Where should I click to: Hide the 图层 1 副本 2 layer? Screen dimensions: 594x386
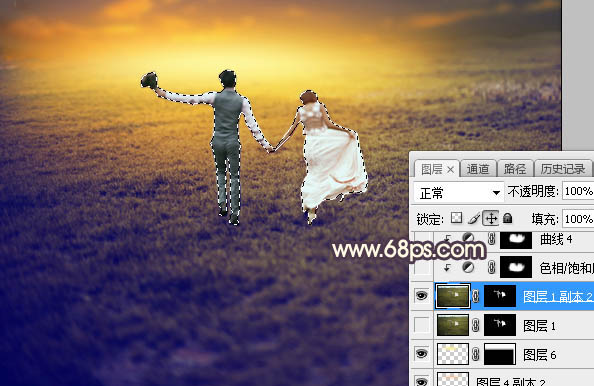coord(421,295)
